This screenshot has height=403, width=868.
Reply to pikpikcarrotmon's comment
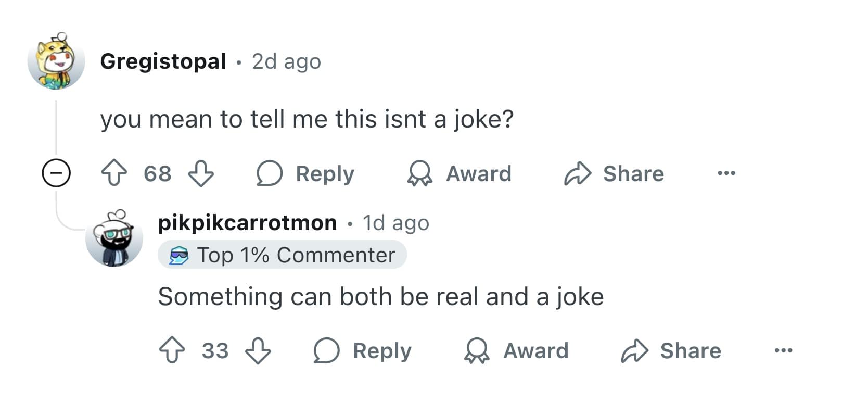point(363,350)
